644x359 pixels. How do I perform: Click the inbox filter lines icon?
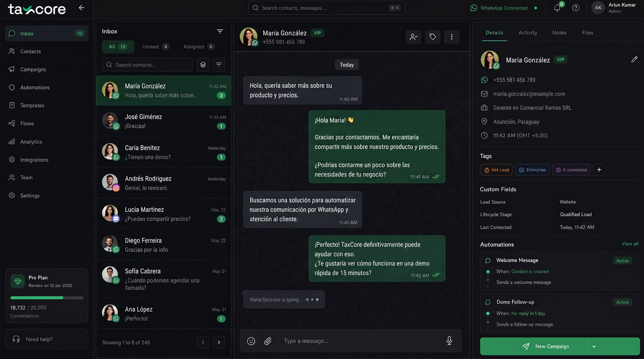(x=220, y=31)
